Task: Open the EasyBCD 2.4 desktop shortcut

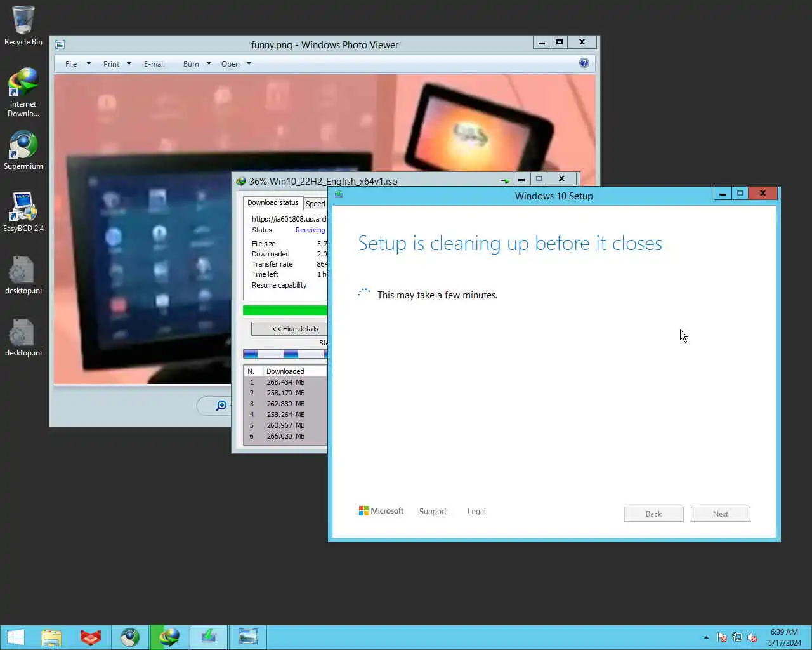Action: point(23,213)
